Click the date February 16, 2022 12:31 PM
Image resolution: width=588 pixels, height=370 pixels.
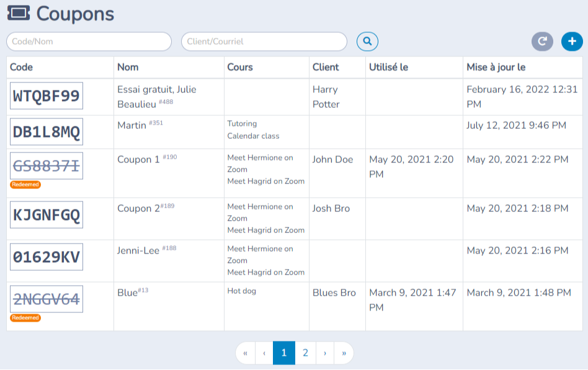[x=522, y=97]
